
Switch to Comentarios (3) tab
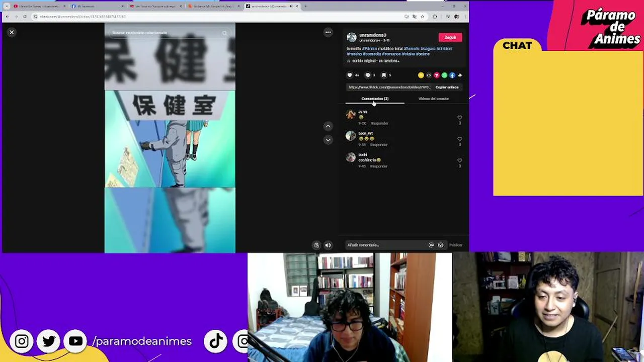pyautogui.click(x=375, y=99)
